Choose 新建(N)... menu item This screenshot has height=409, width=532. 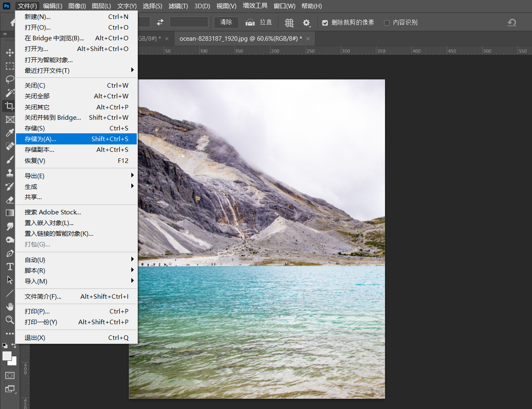[x=76, y=16]
